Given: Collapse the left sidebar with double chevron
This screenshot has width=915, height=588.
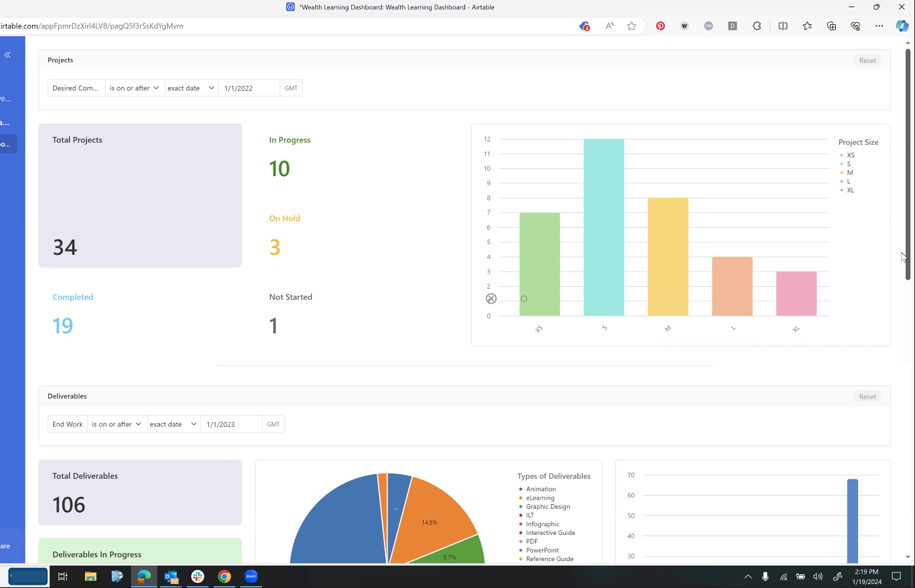Looking at the screenshot, I should pos(8,55).
